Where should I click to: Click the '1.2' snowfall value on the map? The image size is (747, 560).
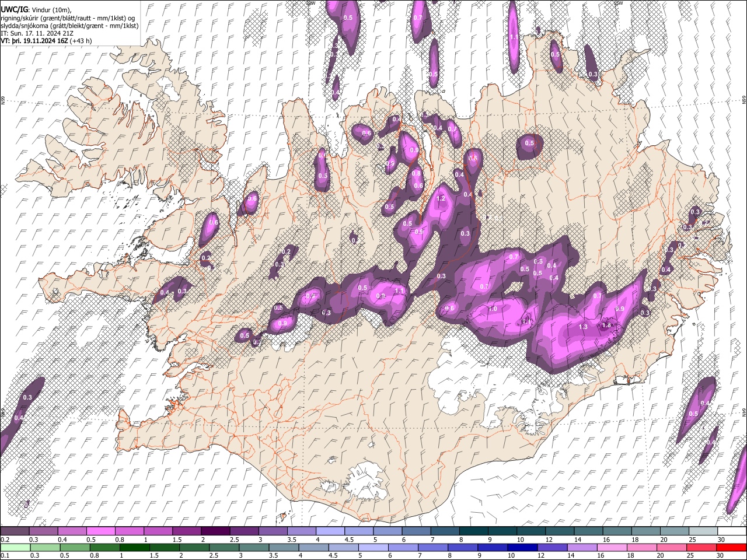(441, 199)
